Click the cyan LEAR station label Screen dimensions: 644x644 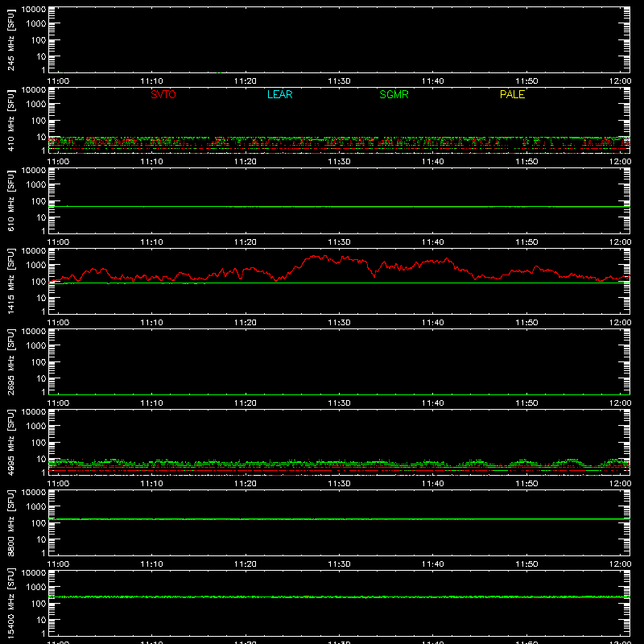click(279, 94)
